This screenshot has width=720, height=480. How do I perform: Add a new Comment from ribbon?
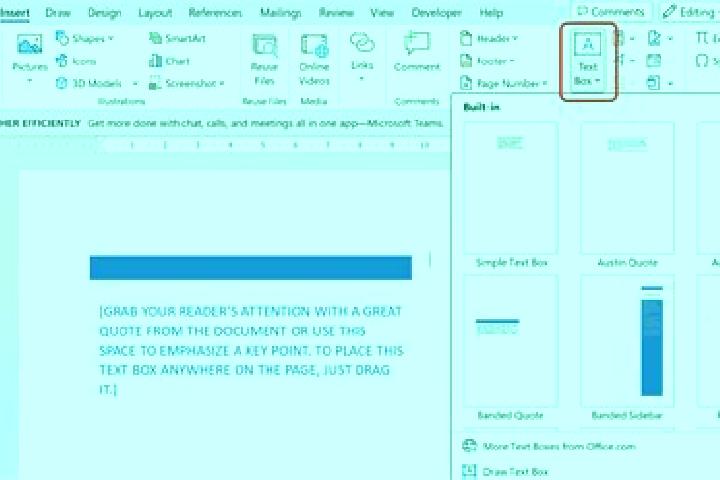click(416, 52)
